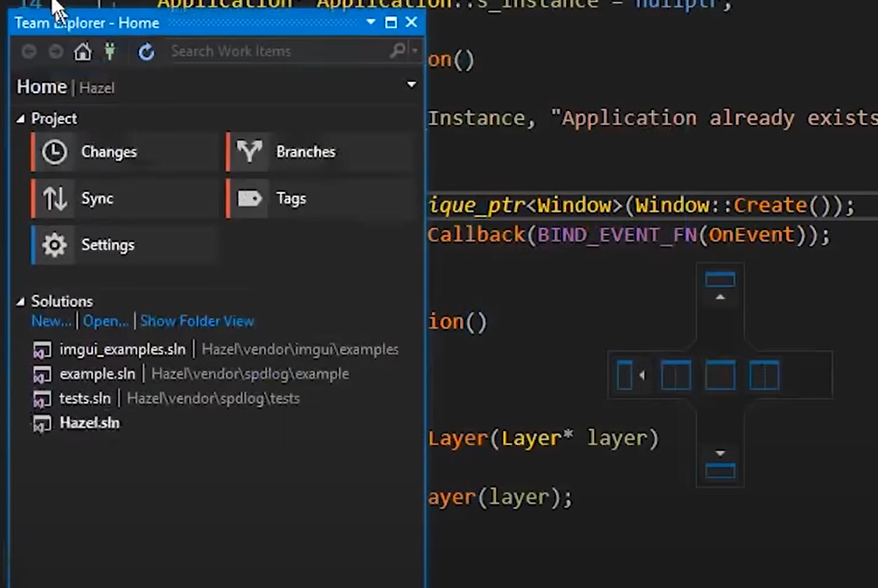The height and width of the screenshot is (588, 878).
Task: Refresh the Team Explorer panel
Action: coord(146,52)
